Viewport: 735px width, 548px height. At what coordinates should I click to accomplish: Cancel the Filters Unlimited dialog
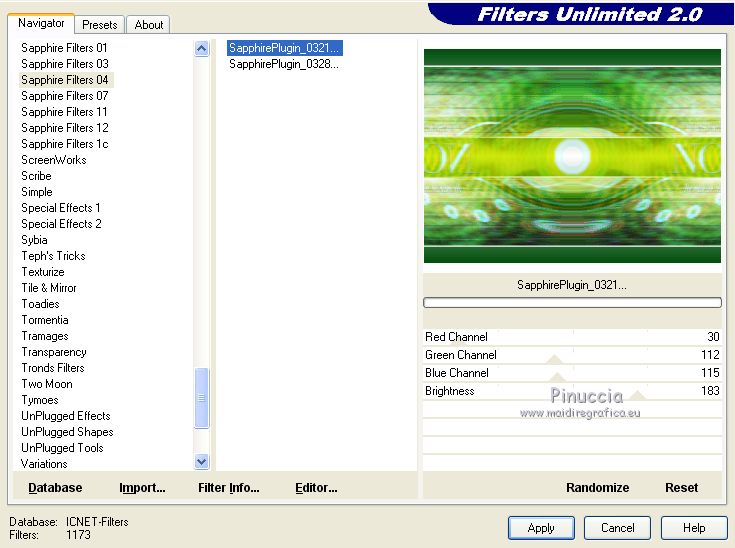(x=617, y=528)
